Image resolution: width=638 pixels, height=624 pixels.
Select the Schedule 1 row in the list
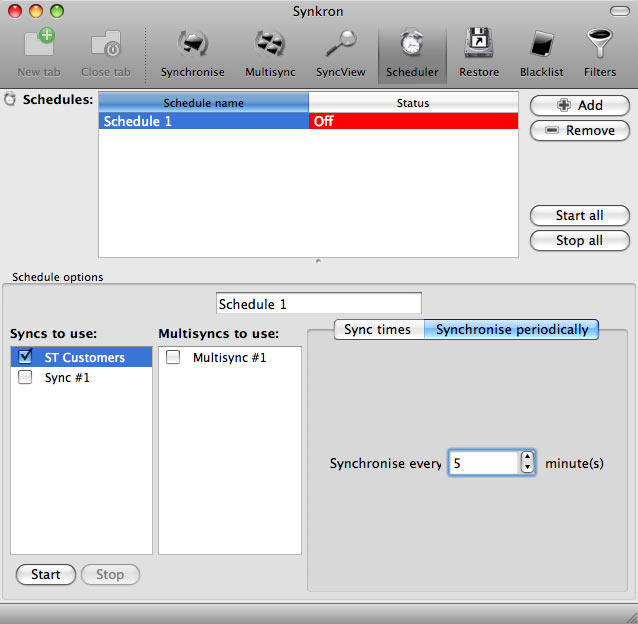tap(308, 121)
